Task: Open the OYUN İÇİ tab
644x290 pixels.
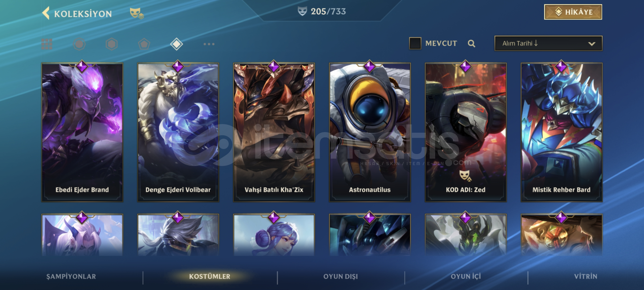Action: 466,277
